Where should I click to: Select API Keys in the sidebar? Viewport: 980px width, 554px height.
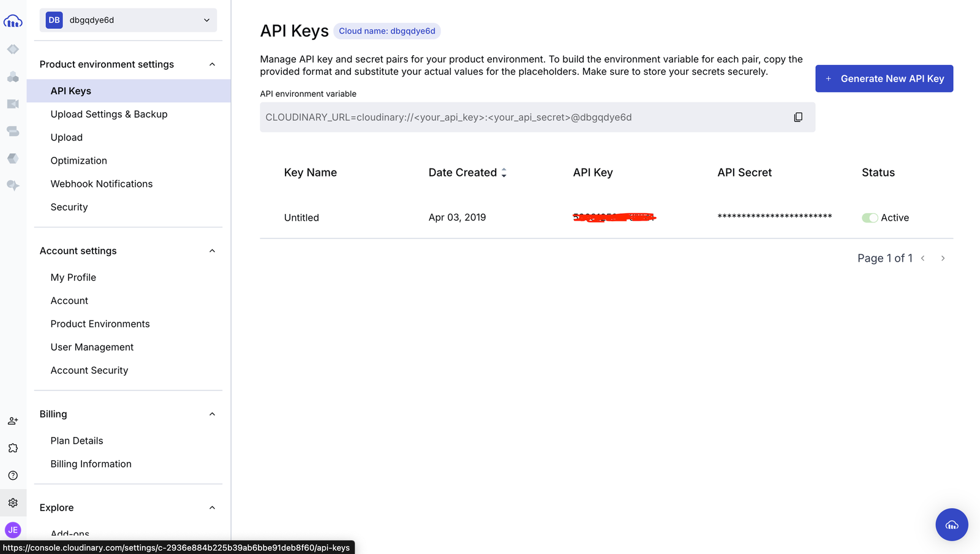(129, 91)
